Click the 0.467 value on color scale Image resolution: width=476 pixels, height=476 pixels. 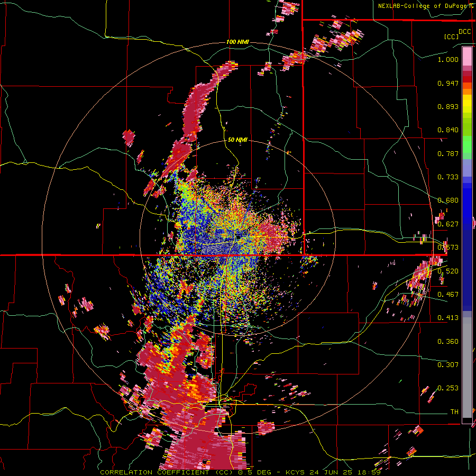click(448, 295)
